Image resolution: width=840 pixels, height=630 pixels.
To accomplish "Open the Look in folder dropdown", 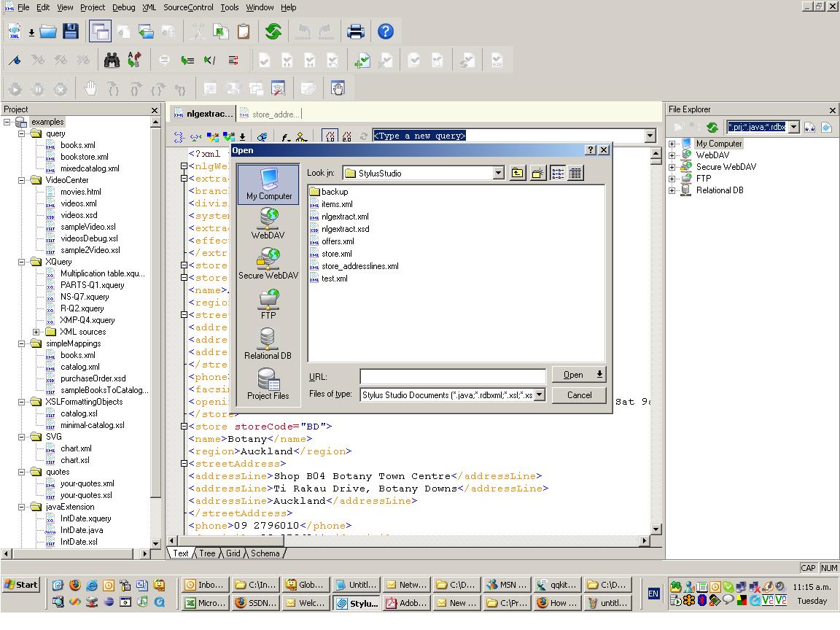I will coord(499,174).
